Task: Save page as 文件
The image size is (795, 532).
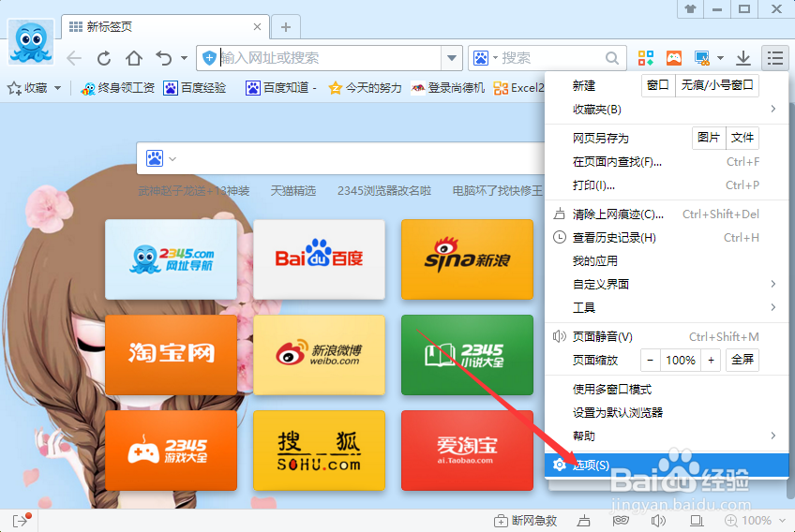Action: 742,138
